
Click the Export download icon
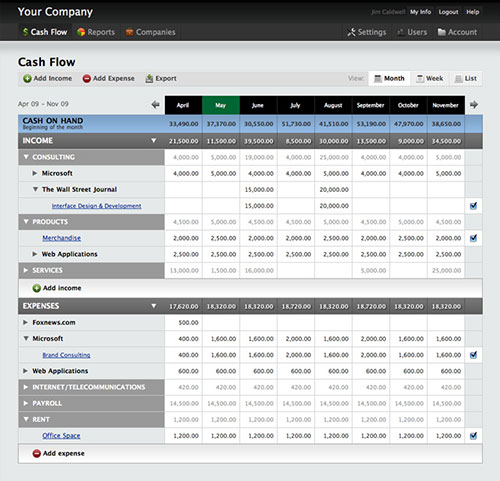click(149, 79)
